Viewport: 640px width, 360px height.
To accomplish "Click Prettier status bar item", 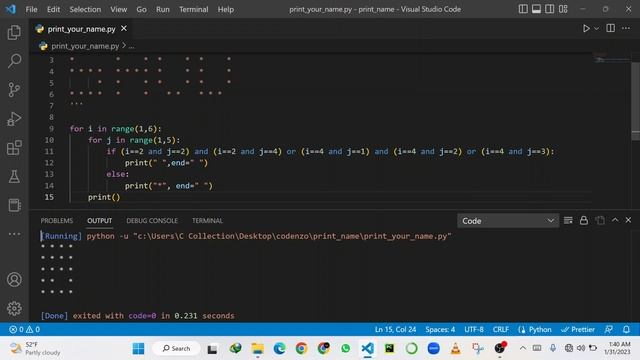I will (x=578, y=329).
